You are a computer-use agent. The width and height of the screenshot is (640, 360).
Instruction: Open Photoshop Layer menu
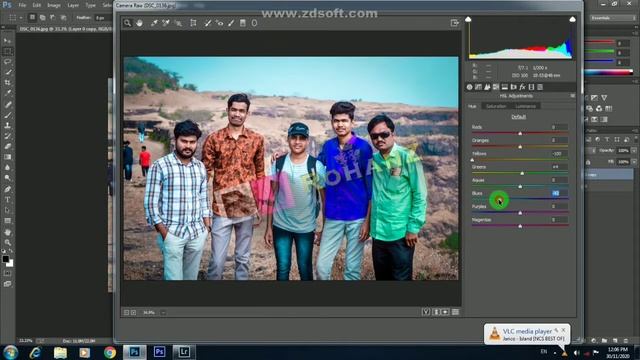tap(73, 5)
